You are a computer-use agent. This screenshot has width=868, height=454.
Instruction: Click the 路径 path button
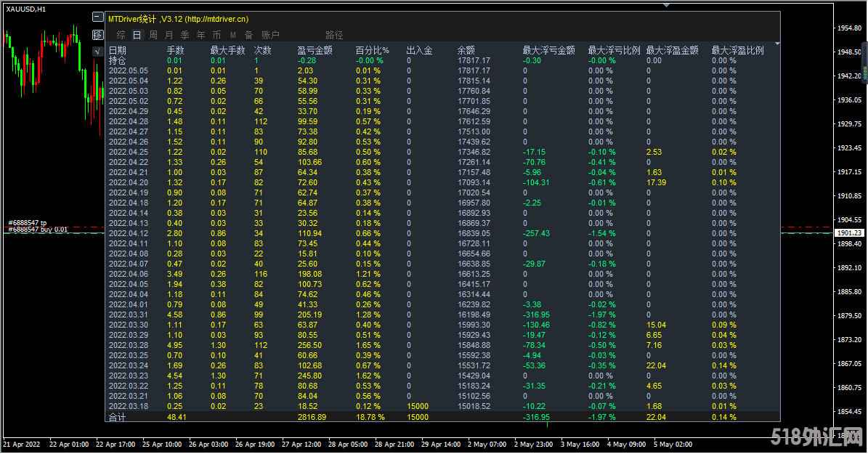point(334,35)
